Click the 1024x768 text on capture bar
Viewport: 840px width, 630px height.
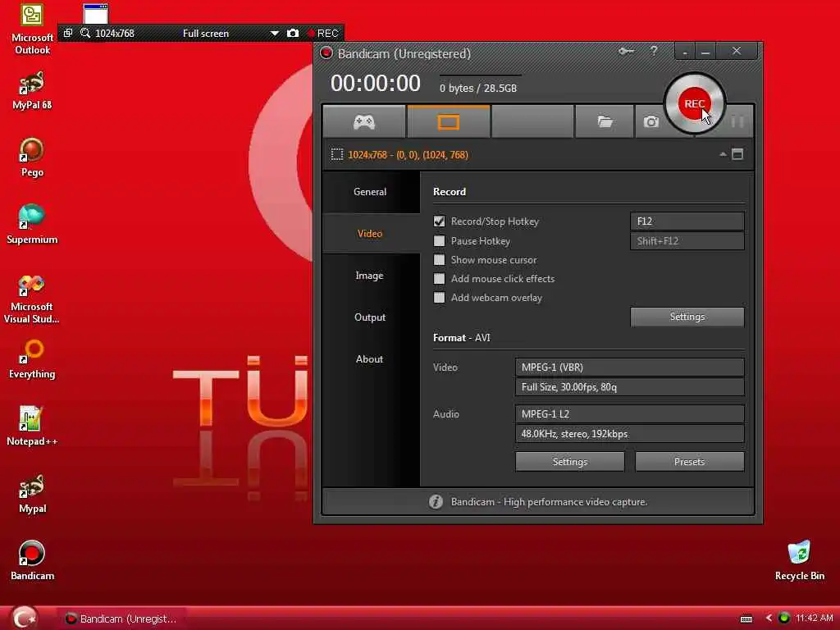pyautogui.click(x=115, y=33)
